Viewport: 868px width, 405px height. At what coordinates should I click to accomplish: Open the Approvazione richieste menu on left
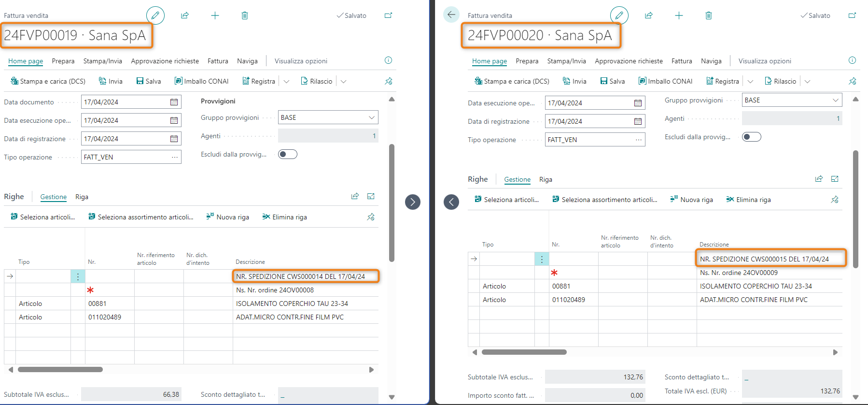pos(165,61)
